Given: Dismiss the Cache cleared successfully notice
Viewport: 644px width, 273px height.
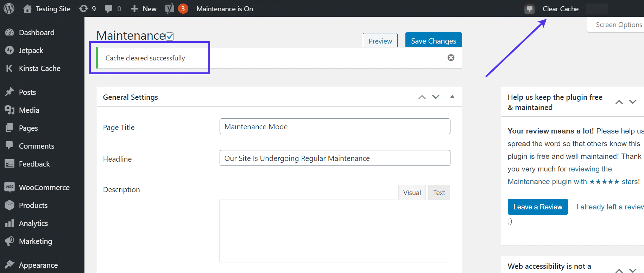Looking at the screenshot, I should point(451,58).
